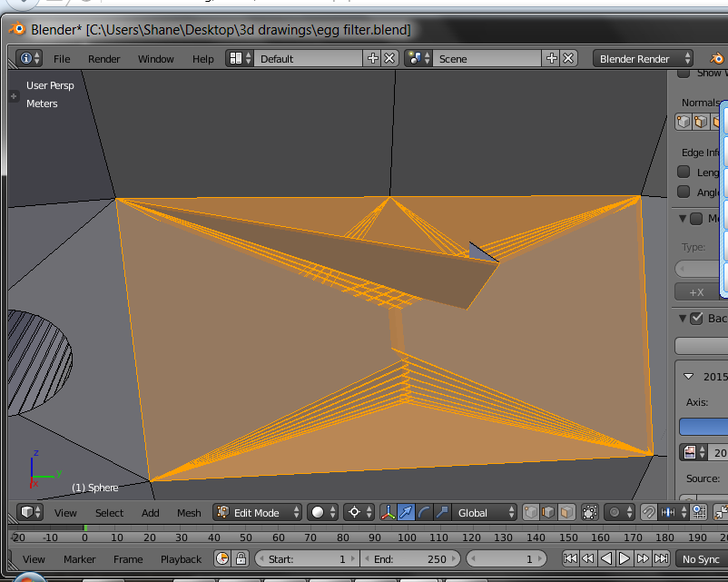Open the Playback menu

(x=181, y=559)
